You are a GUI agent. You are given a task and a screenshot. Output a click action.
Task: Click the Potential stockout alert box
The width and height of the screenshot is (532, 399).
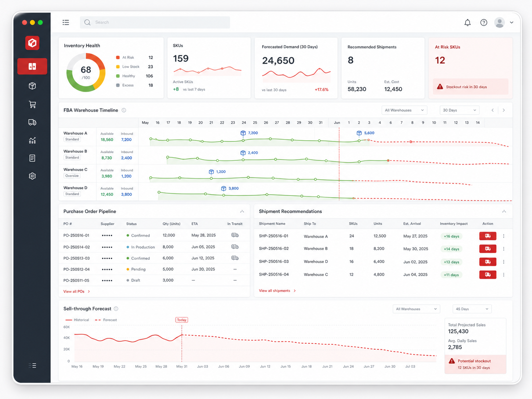pos(475,364)
